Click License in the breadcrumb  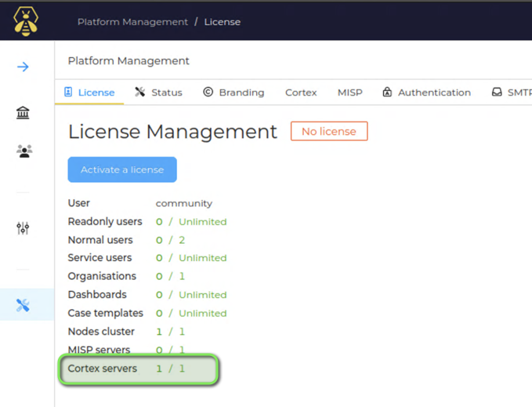pos(223,22)
